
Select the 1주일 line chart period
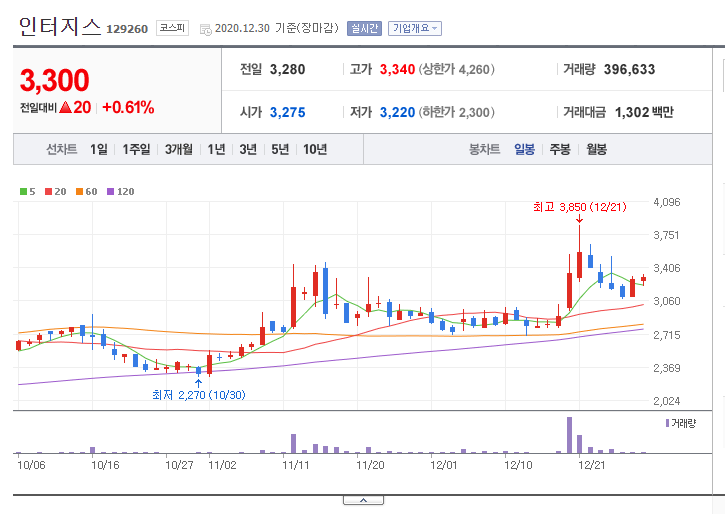(136, 149)
